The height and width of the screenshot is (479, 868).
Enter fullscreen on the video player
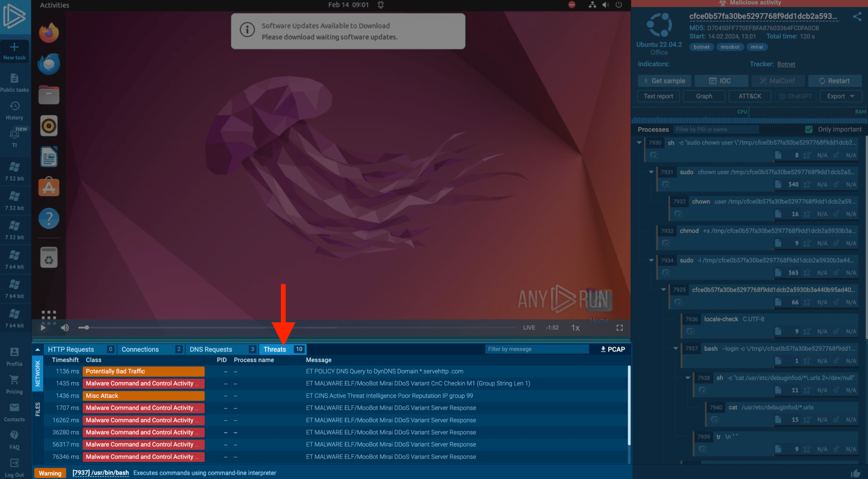point(619,328)
